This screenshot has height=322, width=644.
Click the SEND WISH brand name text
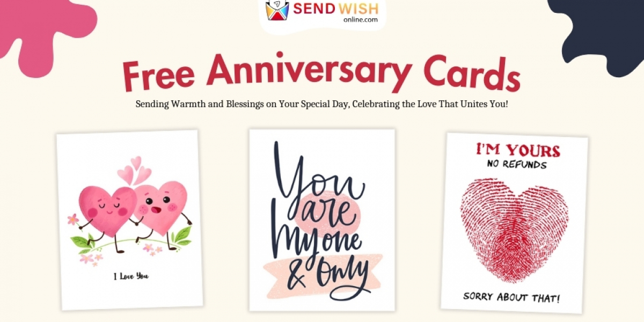(335, 9)
